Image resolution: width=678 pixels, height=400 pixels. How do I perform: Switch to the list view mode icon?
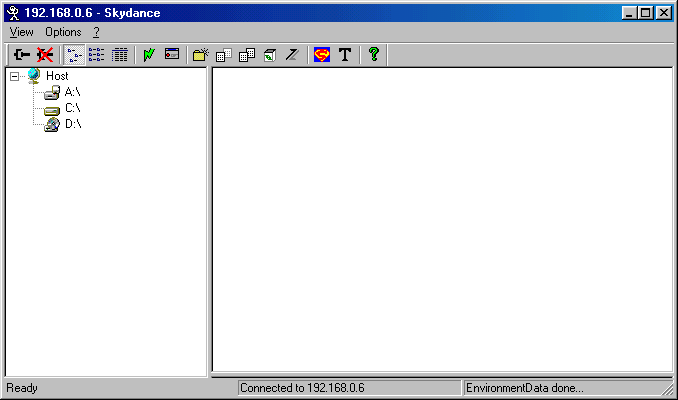[x=97, y=55]
